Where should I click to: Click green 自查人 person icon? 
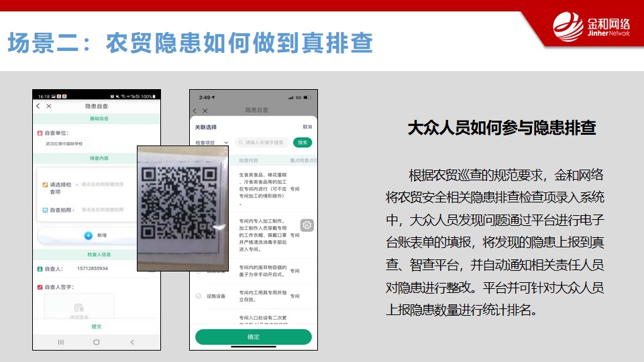(x=40, y=269)
